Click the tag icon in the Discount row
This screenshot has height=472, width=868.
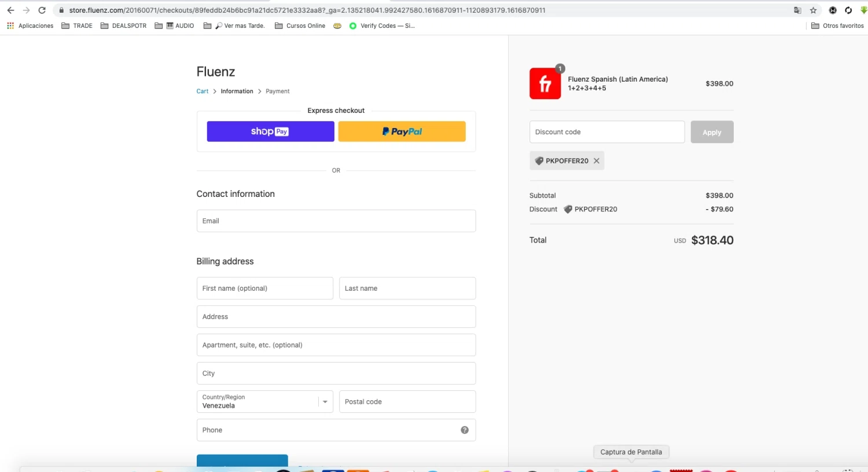(568, 210)
